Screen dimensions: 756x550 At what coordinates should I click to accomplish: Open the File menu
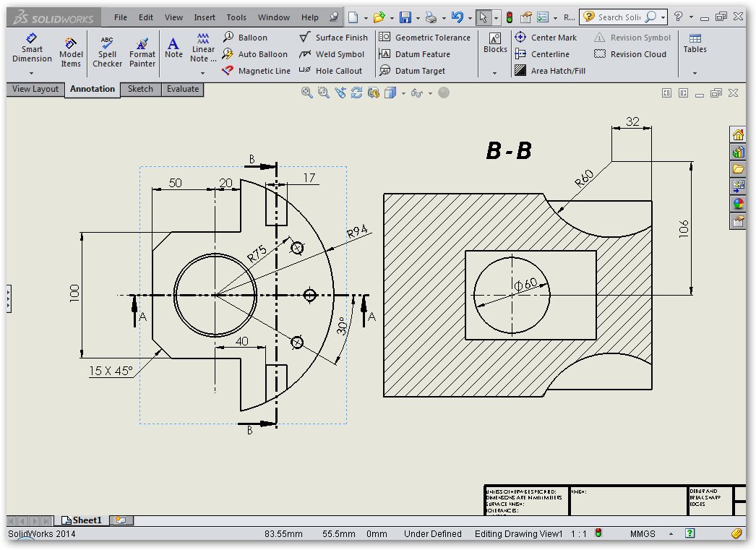[x=121, y=17]
